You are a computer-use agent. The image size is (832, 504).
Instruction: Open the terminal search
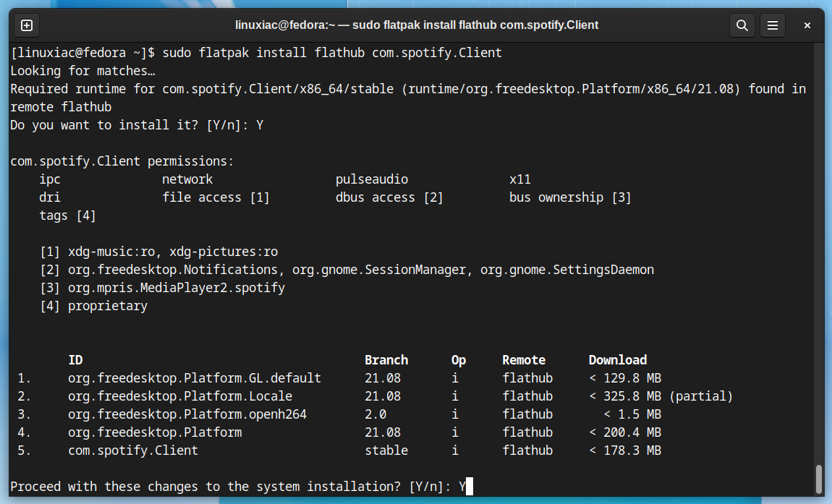pos(742,25)
